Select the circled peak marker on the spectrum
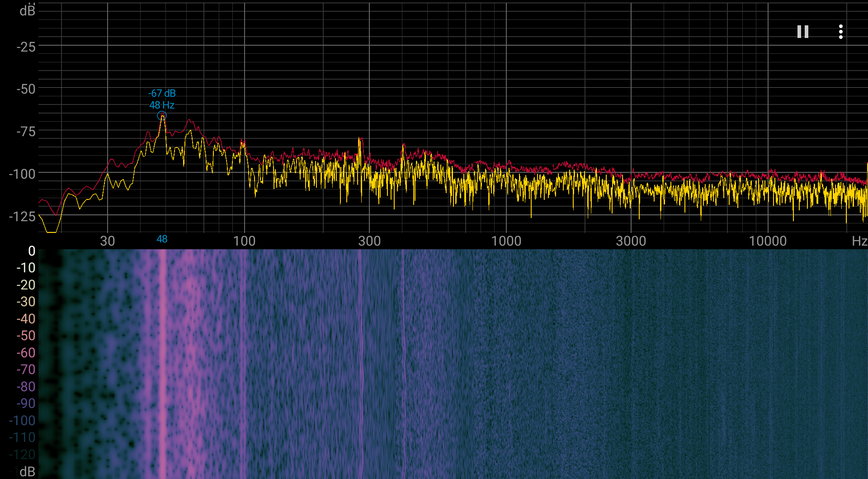The image size is (868, 479). point(162,116)
